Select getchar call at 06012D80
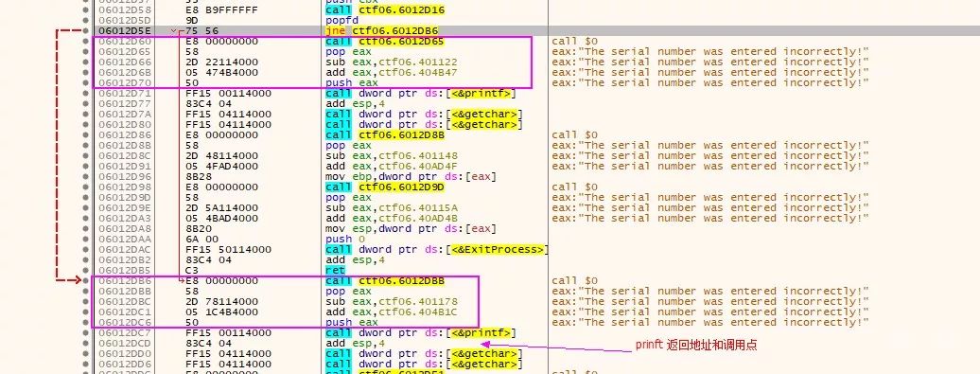 [424, 124]
